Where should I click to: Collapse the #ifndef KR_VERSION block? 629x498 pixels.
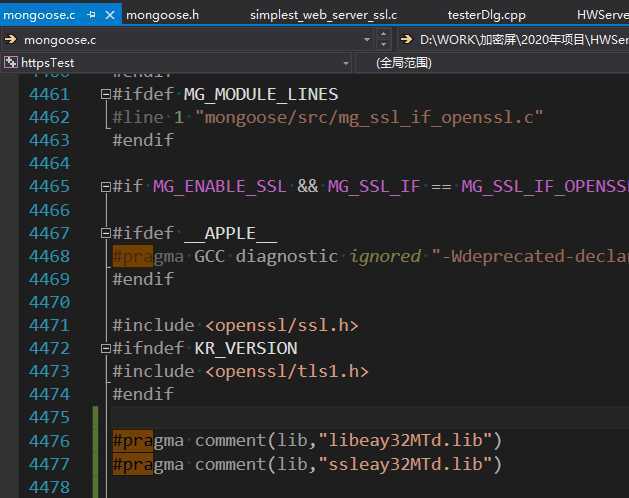[105, 349]
